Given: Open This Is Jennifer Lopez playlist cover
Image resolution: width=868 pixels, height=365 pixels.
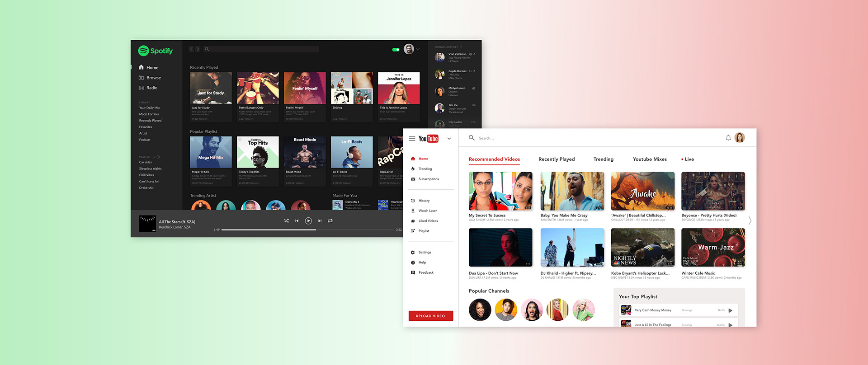Looking at the screenshot, I should [x=399, y=88].
